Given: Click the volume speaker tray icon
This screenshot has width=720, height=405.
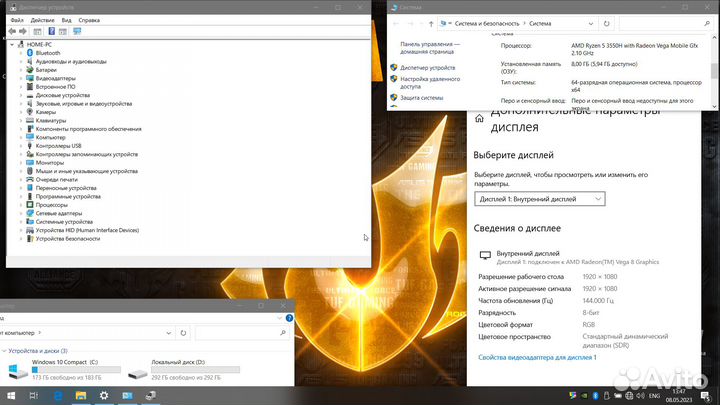Looking at the screenshot, I should coord(640,395).
